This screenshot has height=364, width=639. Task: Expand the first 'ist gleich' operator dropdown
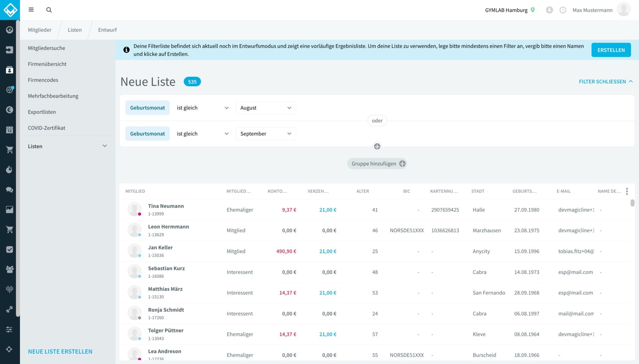pos(202,108)
